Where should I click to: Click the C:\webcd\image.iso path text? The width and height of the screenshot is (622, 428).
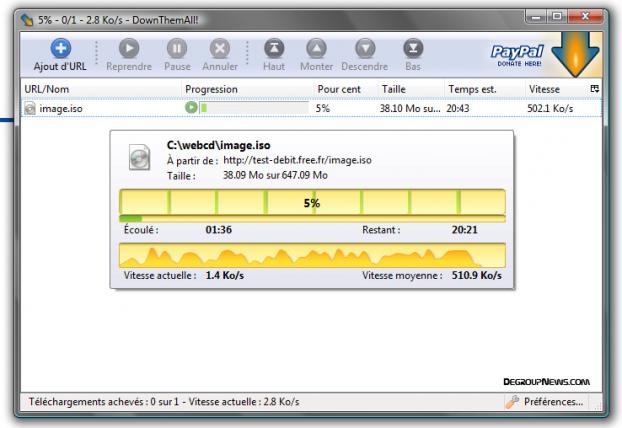219,145
